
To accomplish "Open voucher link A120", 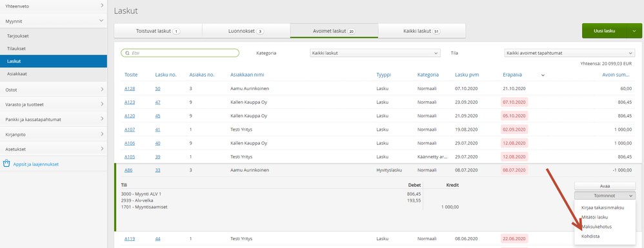I will (130, 115).
